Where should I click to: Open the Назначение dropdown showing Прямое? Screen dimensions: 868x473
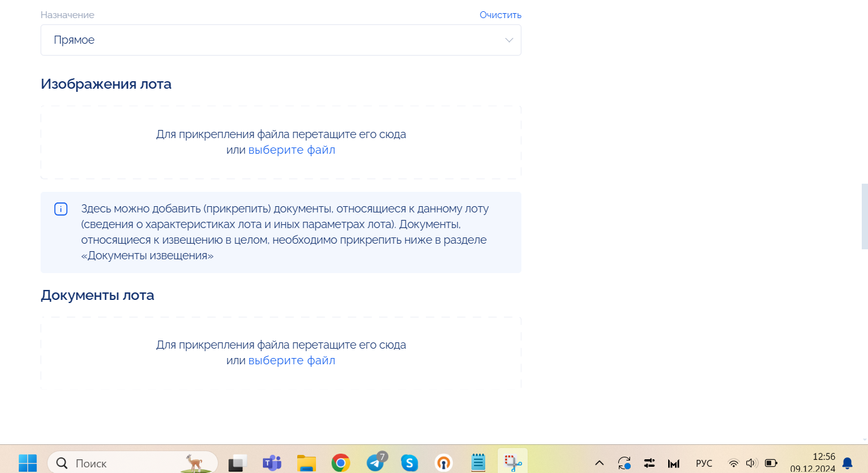[x=280, y=40]
